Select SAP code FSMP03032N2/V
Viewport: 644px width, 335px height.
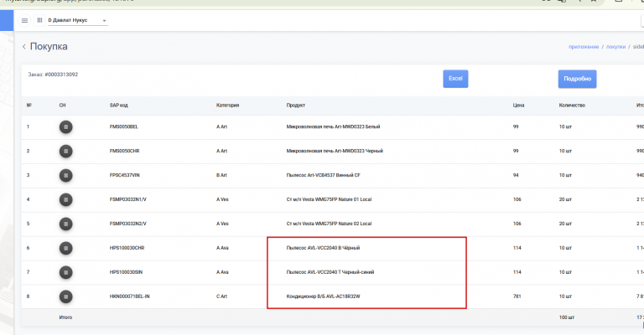click(x=127, y=224)
